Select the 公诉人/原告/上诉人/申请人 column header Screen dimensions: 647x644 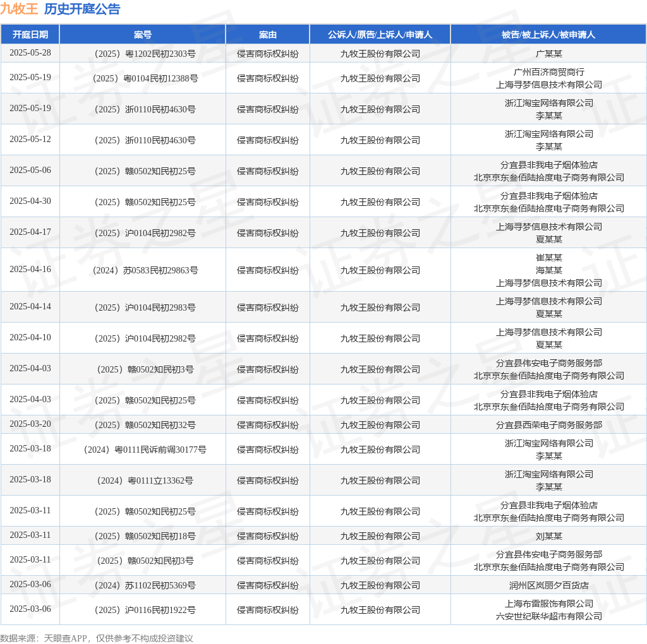(380, 35)
